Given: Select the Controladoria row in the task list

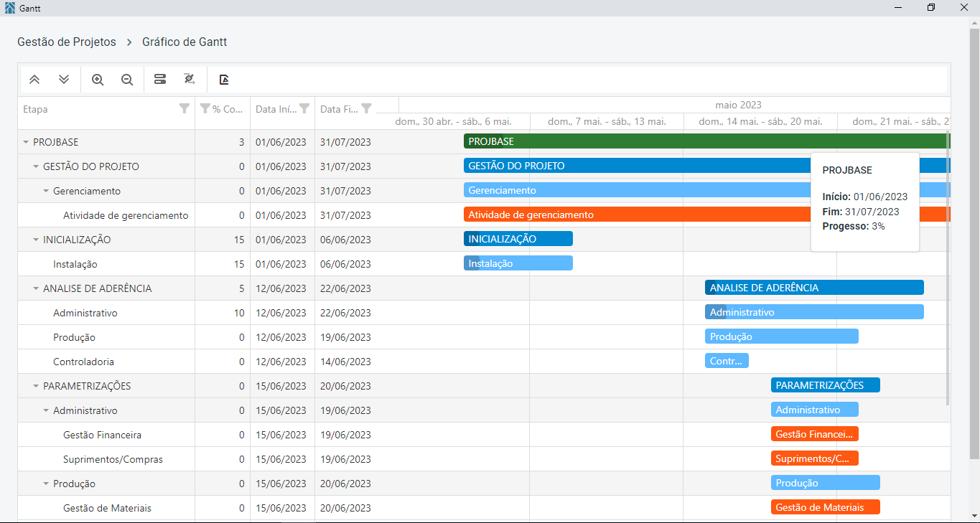Looking at the screenshot, I should pos(197,362).
